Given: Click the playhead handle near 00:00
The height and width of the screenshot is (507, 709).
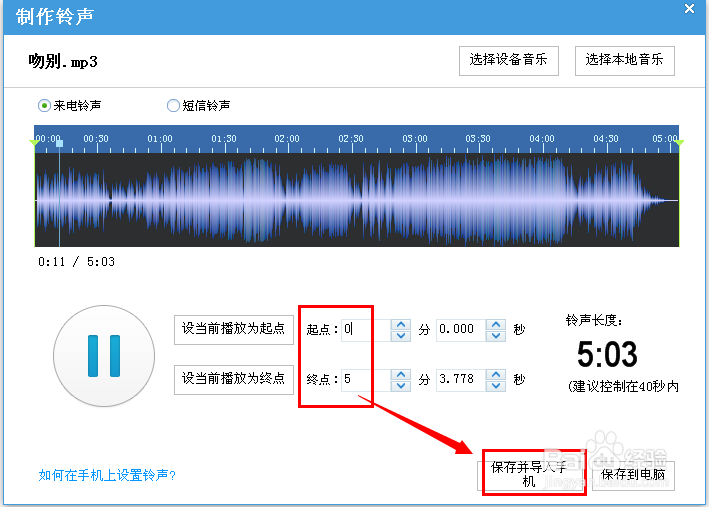Looking at the screenshot, I should click(59, 143).
